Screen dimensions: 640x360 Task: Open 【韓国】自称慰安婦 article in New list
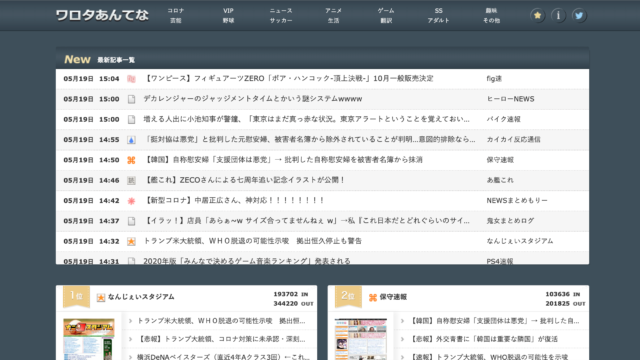pos(283,160)
